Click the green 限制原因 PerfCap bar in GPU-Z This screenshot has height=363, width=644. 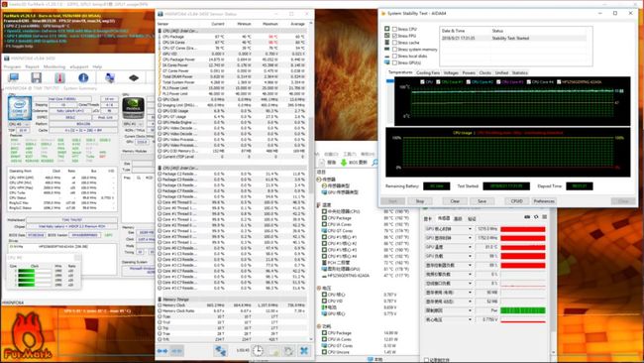[x=523, y=310]
